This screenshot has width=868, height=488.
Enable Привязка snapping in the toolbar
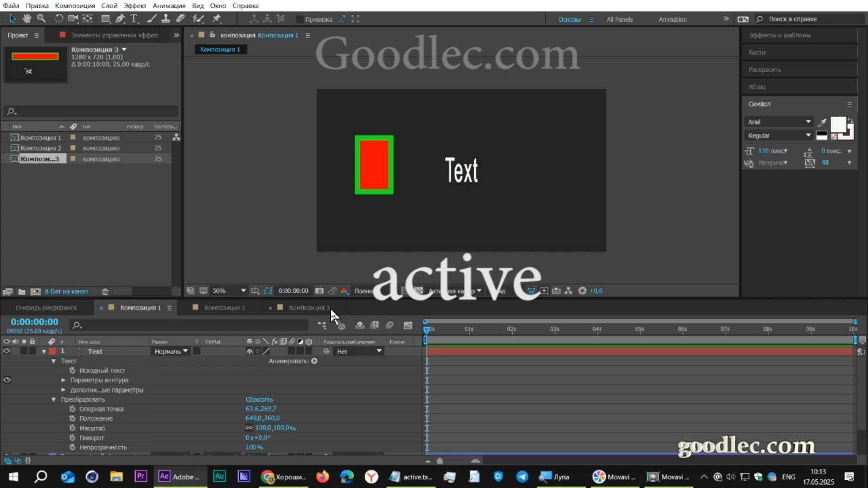(x=300, y=19)
